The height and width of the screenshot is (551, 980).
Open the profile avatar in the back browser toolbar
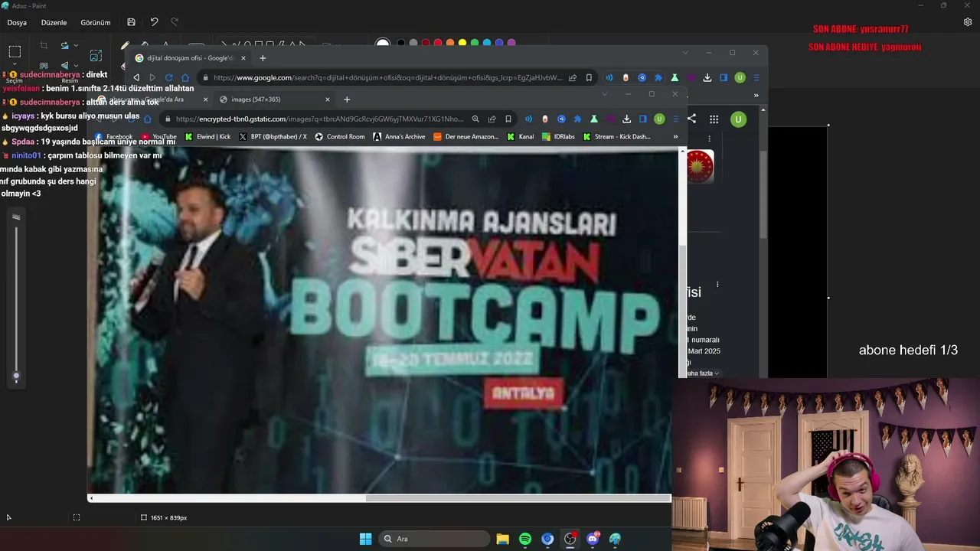[740, 77]
